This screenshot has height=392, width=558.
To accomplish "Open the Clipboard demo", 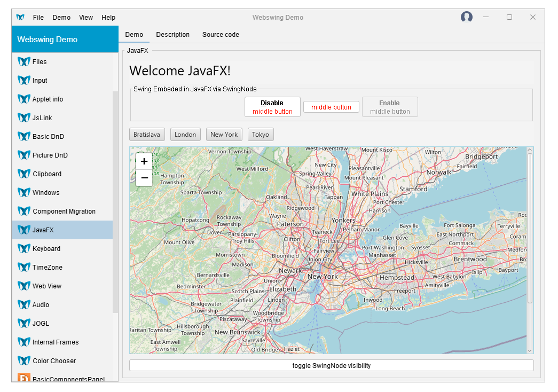I will pos(62,174).
